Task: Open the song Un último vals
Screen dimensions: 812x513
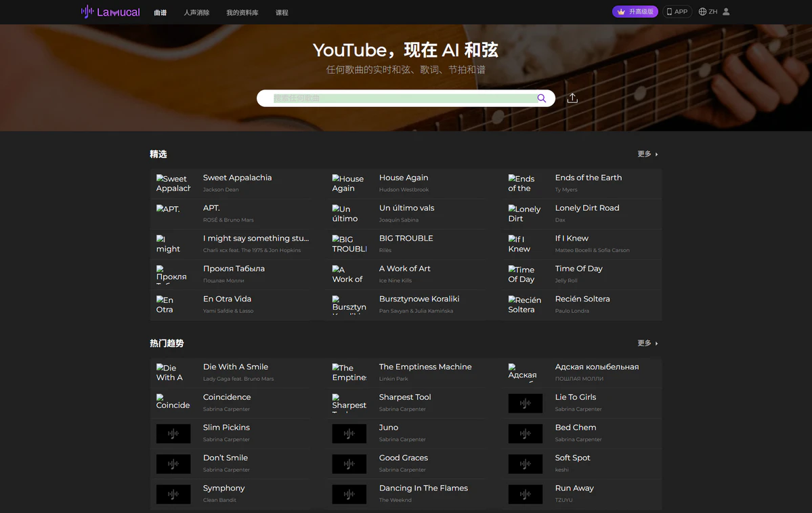Action: [x=406, y=208]
